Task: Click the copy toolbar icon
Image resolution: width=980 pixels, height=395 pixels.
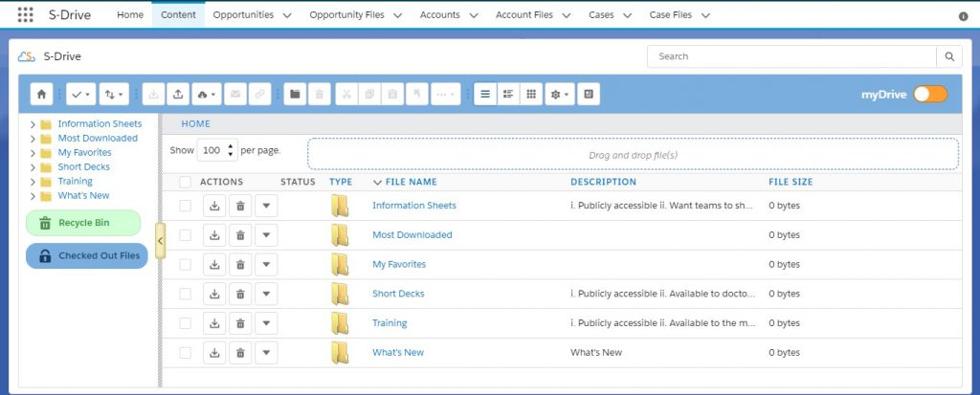Action: 369,95
